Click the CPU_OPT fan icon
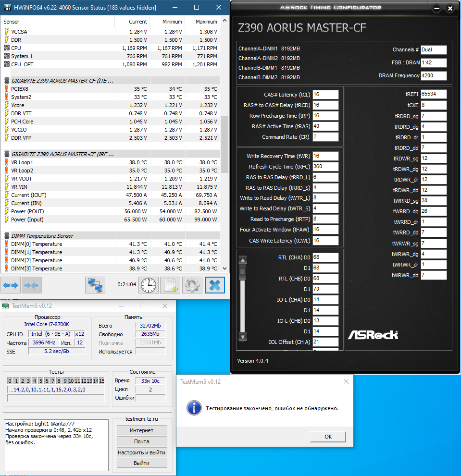This screenshot has width=461, height=476. pyautogui.click(x=7, y=64)
